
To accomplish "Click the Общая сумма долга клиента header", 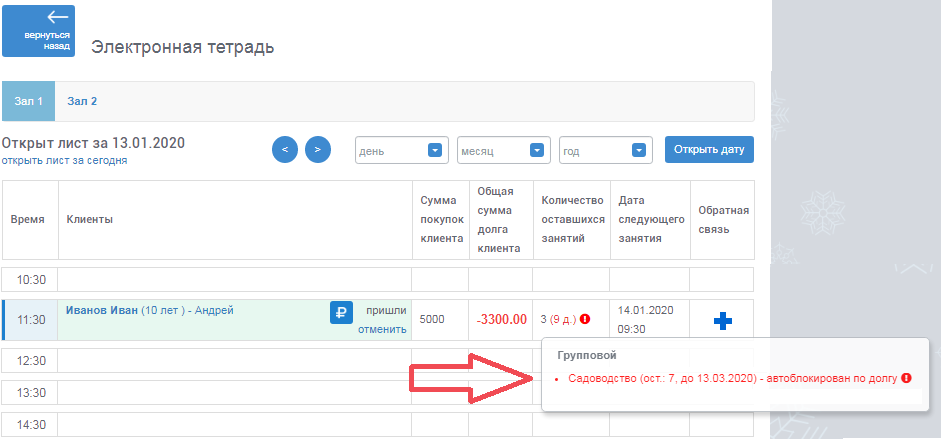I will point(499,220).
